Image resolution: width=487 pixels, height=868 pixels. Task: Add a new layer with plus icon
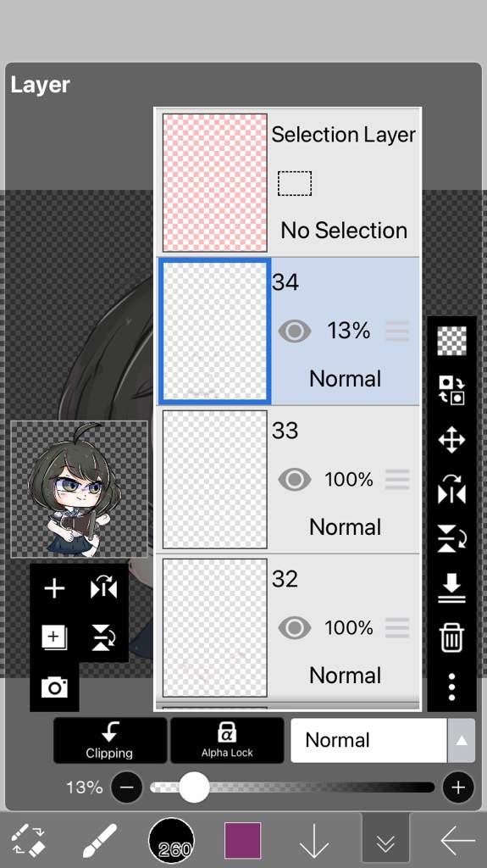click(x=54, y=588)
